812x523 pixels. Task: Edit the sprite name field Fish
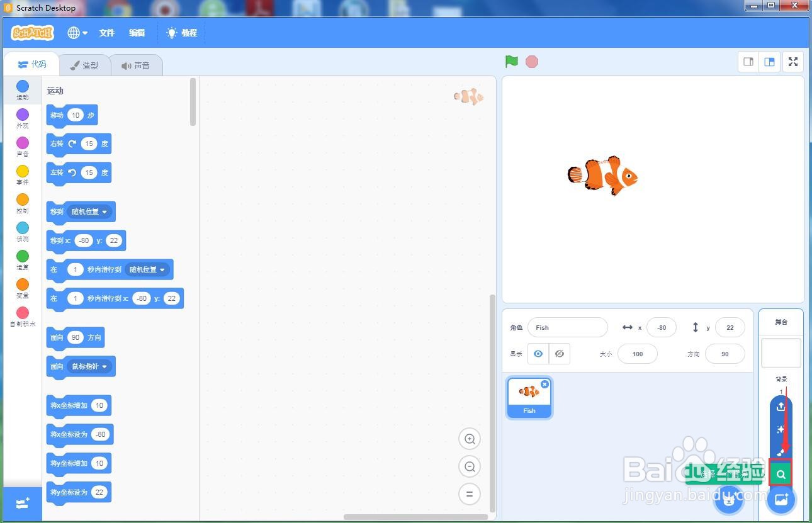567,327
